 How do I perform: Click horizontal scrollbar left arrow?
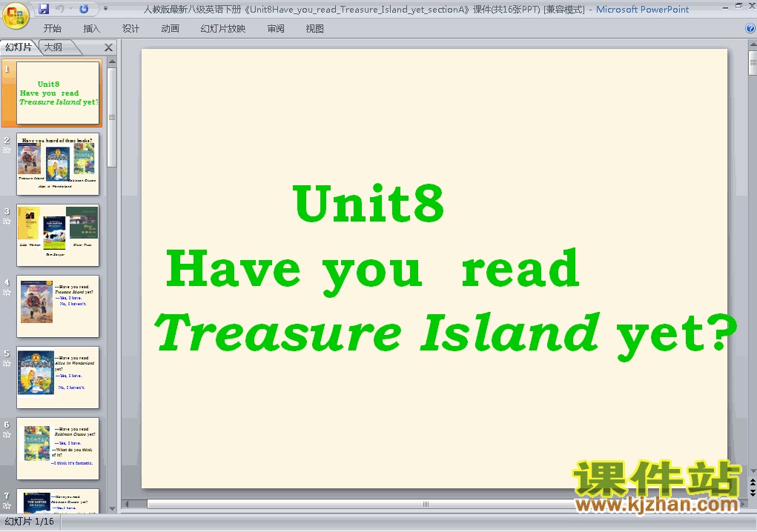(x=127, y=504)
